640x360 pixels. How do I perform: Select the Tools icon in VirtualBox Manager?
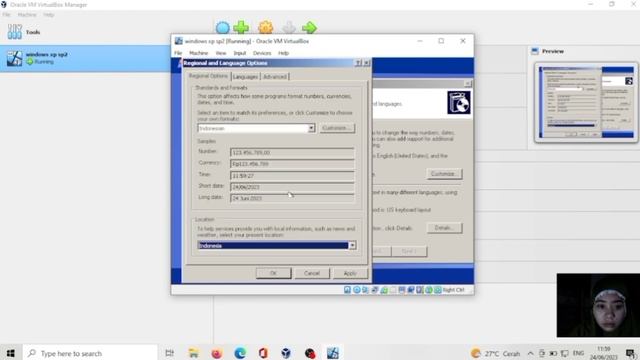pos(15,32)
